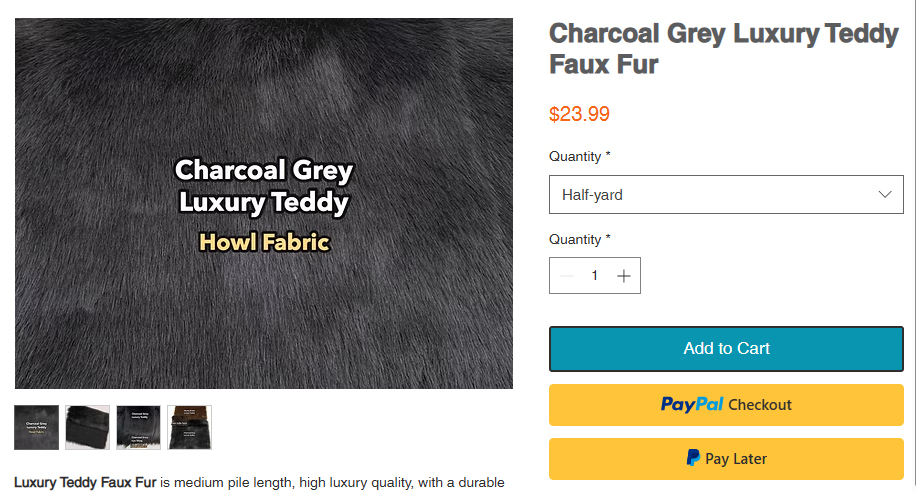Open the brown fur comparison thumbnail
Viewport: 916px width, 491px height.
coord(189,427)
